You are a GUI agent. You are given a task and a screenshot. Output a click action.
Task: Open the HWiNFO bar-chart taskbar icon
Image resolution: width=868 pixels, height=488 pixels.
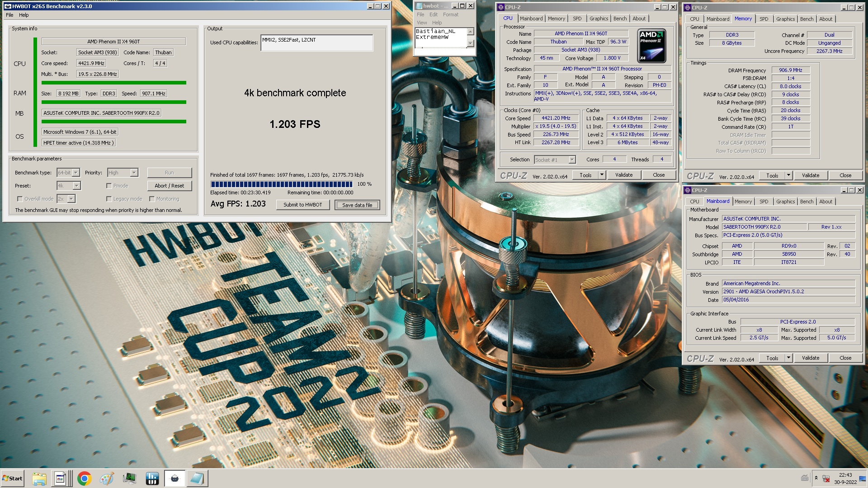(152, 479)
